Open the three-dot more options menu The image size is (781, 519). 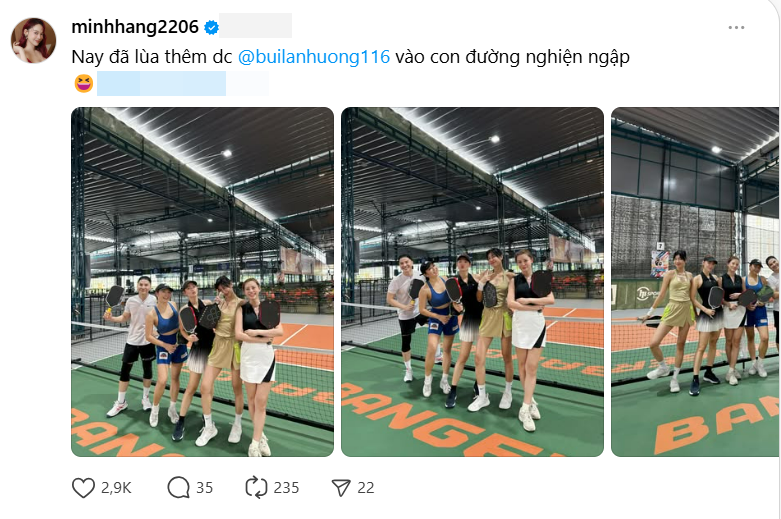736,27
